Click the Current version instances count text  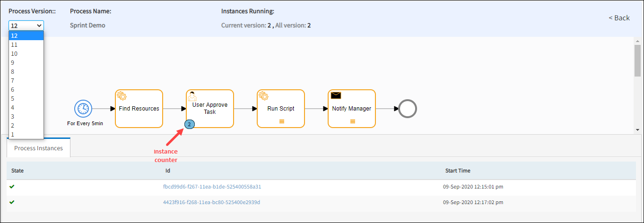(246, 25)
